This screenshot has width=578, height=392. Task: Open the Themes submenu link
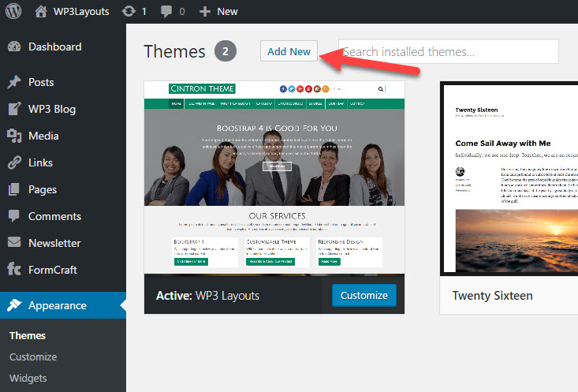tap(28, 335)
